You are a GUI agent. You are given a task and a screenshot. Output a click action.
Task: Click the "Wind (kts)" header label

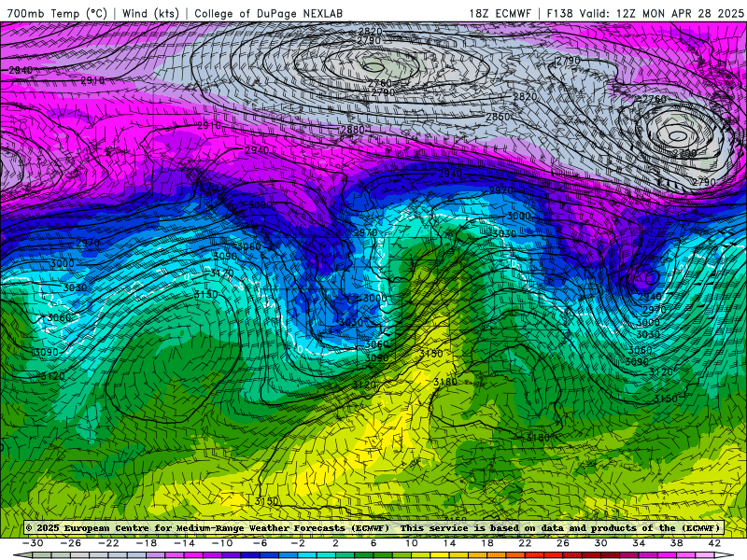[x=150, y=13]
